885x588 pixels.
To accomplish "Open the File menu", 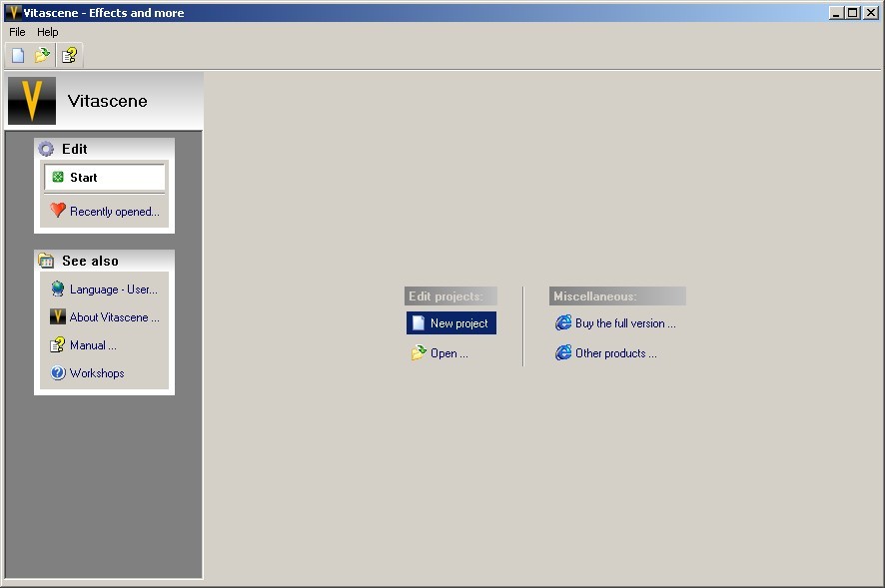I will click(17, 32).
